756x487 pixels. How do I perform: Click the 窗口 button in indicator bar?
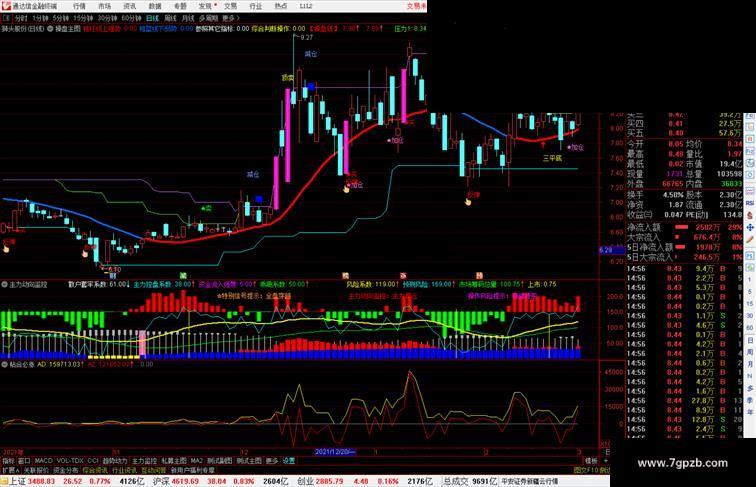(x=24, y=461)
